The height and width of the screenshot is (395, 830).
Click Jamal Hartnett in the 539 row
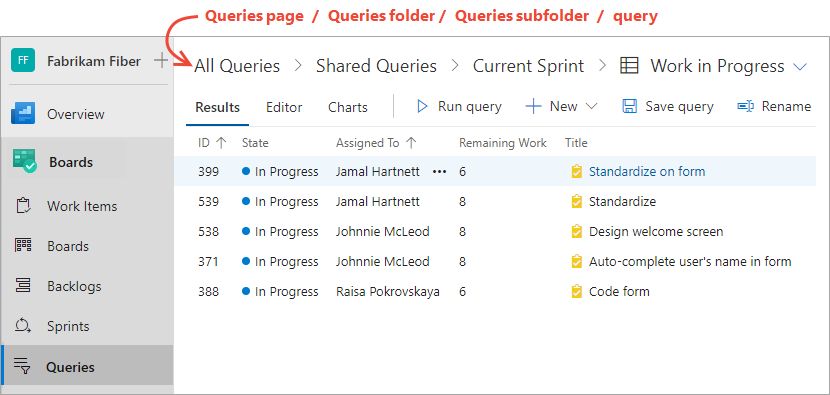click(x=378, y=202)
